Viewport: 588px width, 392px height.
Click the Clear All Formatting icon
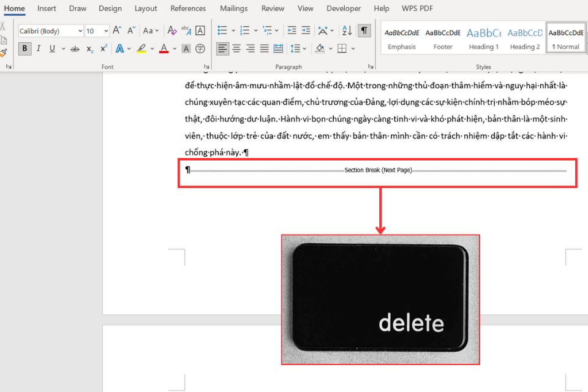pyautogui.click(x=172, y=31)
